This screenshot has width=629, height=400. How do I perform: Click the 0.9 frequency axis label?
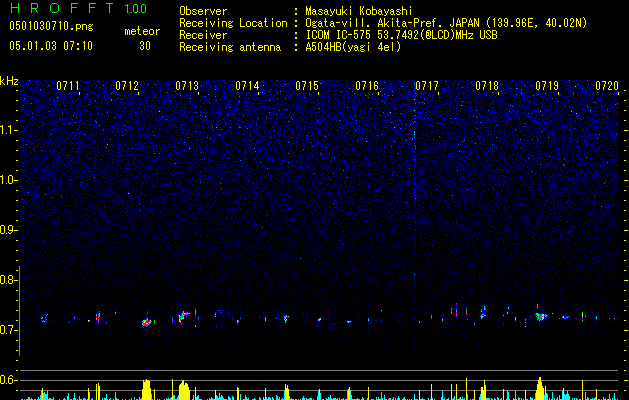click(x=9, y=230)
